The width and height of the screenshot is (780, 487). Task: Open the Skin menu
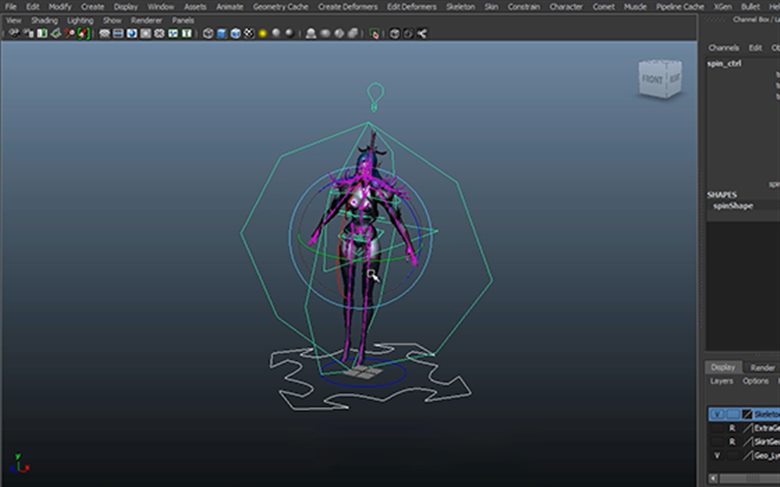[x=491, y=6]
